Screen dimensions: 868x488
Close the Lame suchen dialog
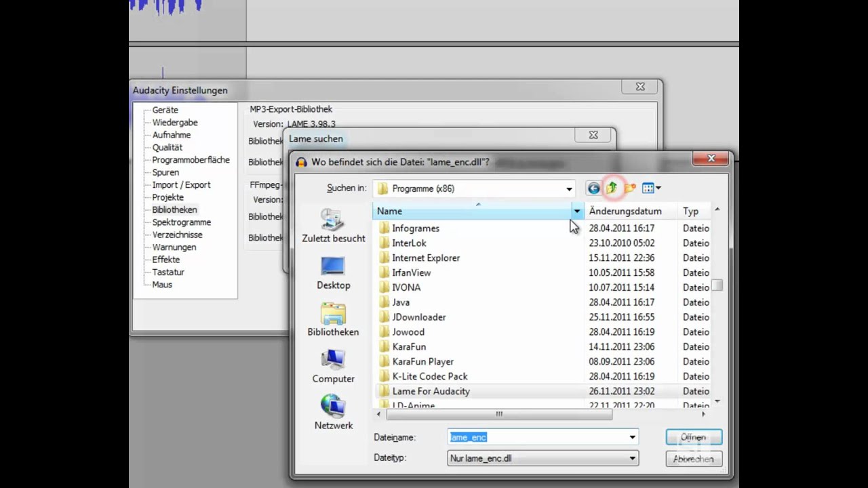tap(593, 136)
